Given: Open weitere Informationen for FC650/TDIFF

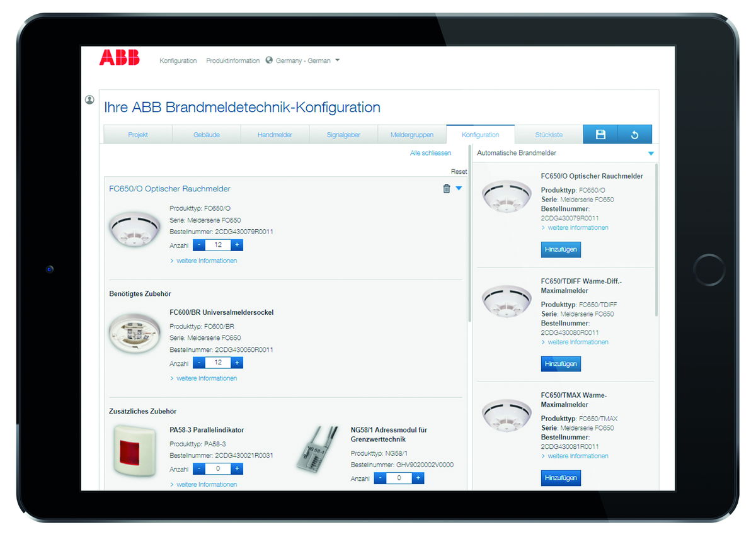Looking at the screenshot, I should click(x=575, y=342).
